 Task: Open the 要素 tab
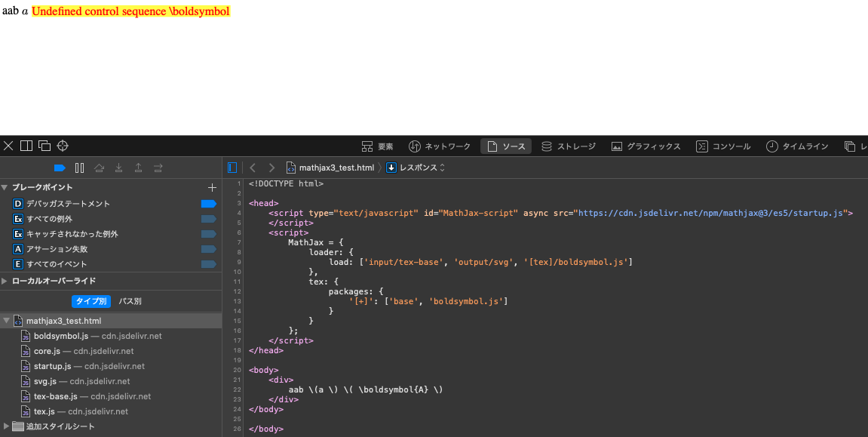378,146
